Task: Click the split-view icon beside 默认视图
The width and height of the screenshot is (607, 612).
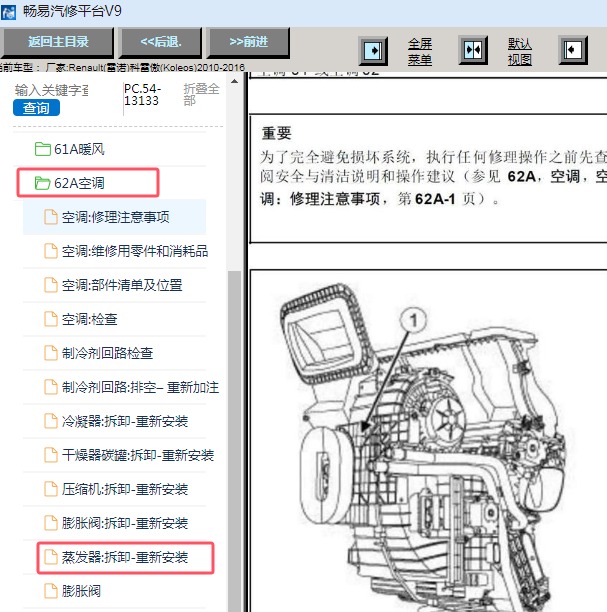Action: (473, 50)
